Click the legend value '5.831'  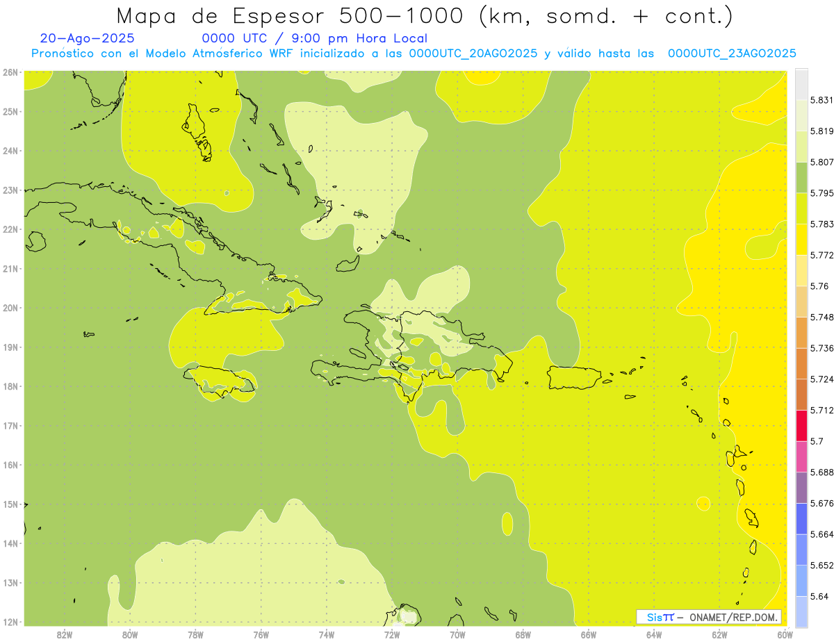821,100
